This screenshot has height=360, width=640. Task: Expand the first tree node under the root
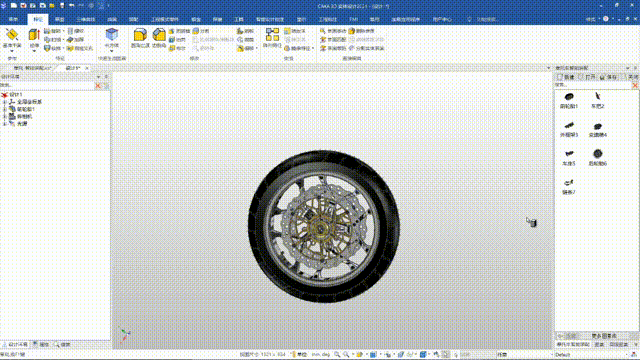coord(5,102)
